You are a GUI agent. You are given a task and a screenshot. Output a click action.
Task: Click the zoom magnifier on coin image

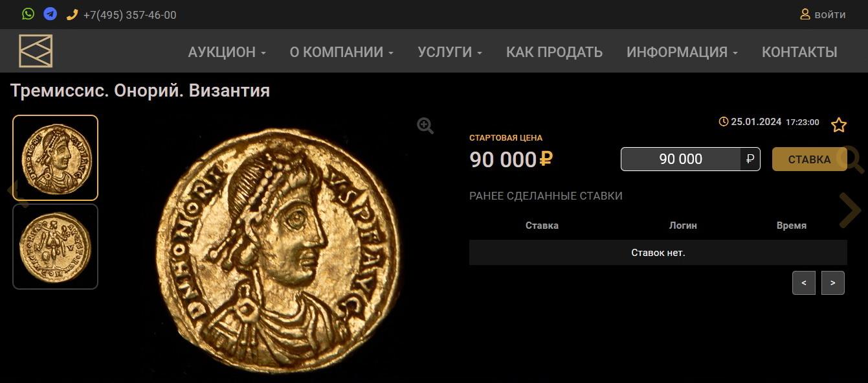425,126
